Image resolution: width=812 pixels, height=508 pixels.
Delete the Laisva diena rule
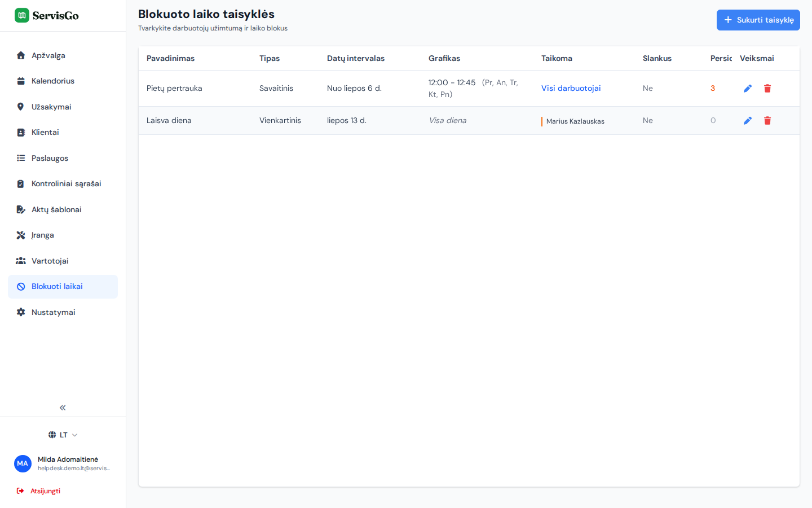point(767,121)
